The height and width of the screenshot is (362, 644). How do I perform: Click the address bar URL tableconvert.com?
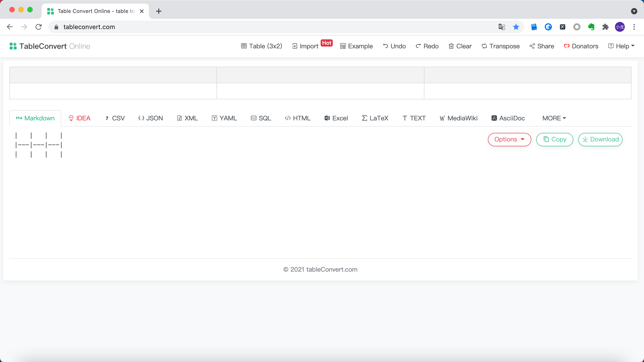point(89,27)
